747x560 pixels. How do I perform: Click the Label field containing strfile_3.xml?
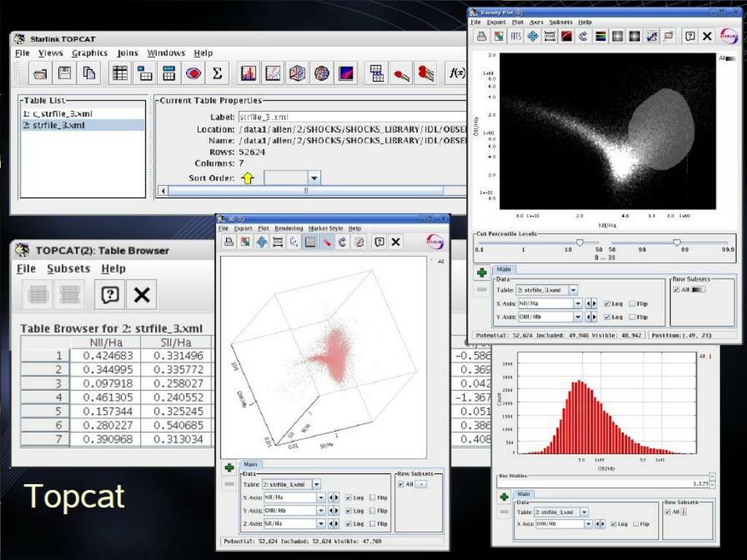[352, 117]
